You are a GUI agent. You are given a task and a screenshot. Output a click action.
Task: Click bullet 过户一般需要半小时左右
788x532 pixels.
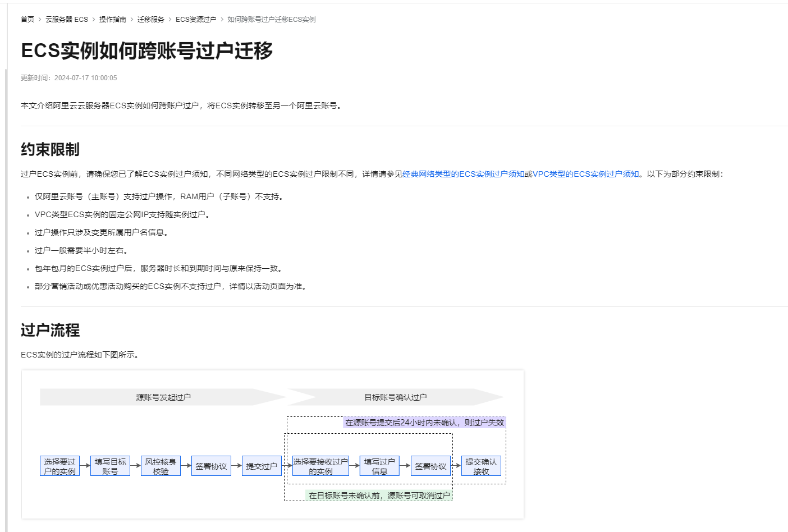click(83, 250)
